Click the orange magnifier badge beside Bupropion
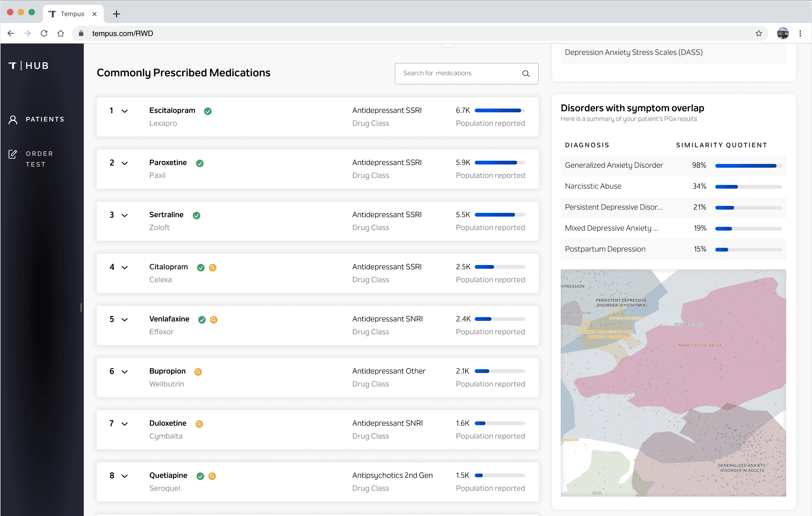 pyautogui.click(x=198, y=372)
